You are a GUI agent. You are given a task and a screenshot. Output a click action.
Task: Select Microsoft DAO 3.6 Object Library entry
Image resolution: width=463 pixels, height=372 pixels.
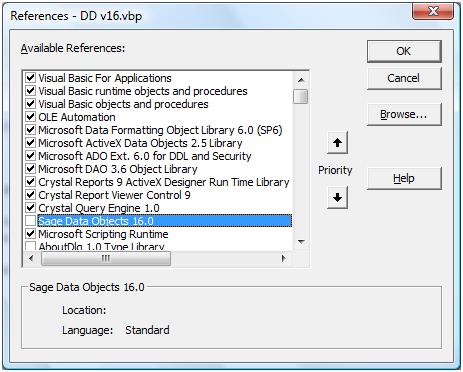point(118,169)
